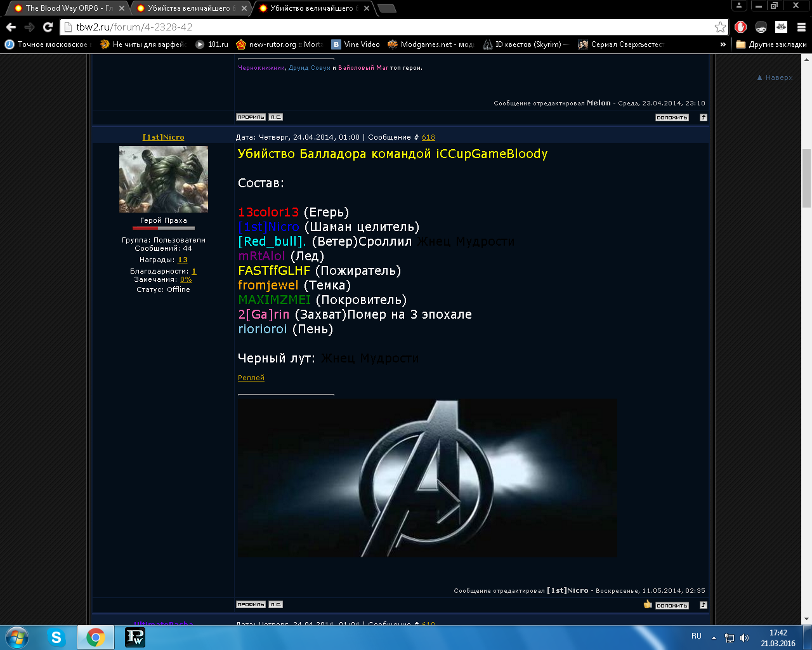Open the Chrome hamburger menu

[x=801, y=27]
